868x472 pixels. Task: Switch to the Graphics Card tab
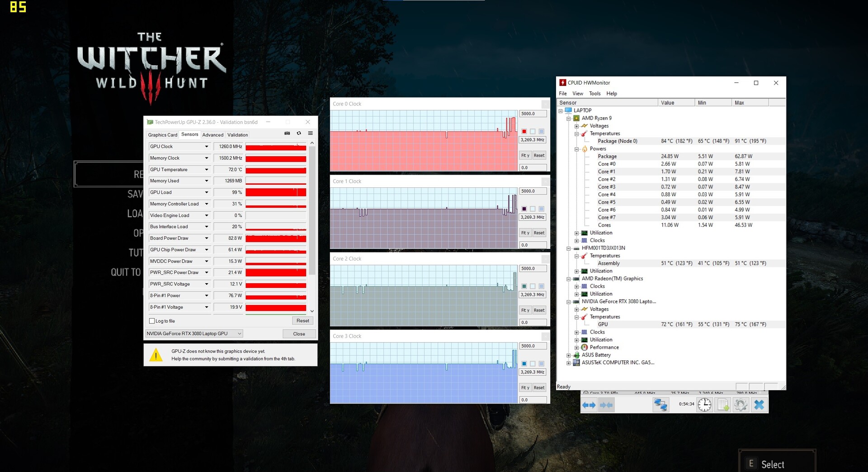tap(163, 135)
